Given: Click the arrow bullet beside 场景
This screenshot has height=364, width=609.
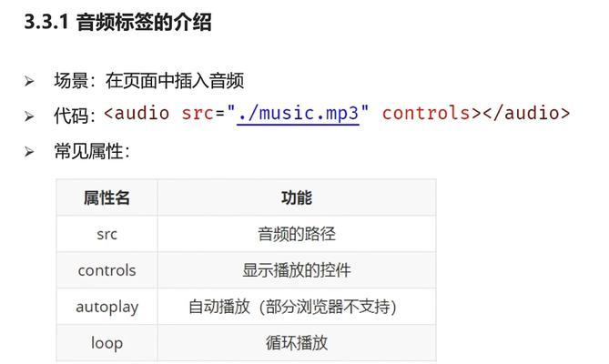Looking at the screenshot, I should [x=29, y=82].
